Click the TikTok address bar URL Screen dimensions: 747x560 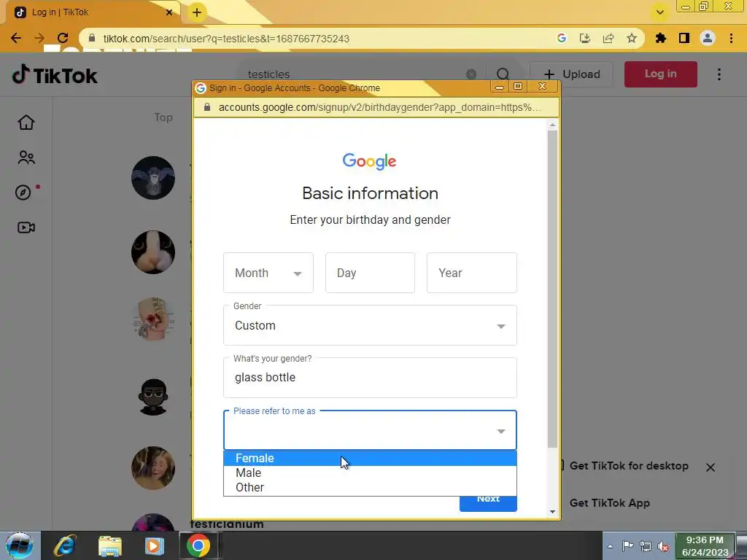226,39
